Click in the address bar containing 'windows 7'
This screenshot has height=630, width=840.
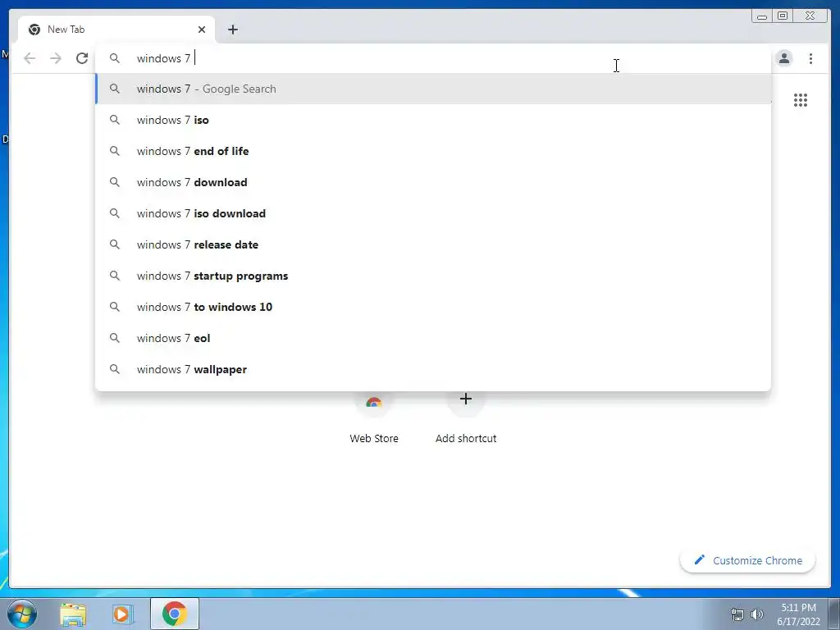(433, 58)
